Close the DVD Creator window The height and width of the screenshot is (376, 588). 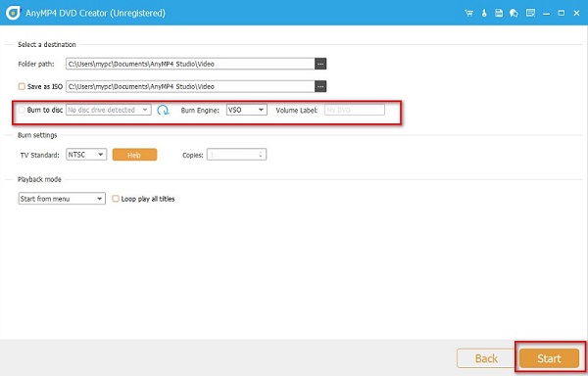pos(577,13)
